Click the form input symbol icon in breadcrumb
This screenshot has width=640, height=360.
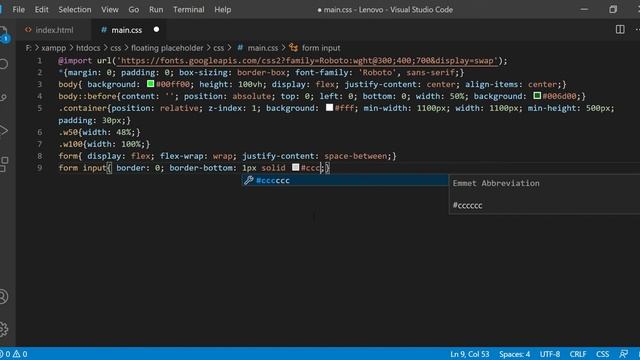[x=293, y=47]
